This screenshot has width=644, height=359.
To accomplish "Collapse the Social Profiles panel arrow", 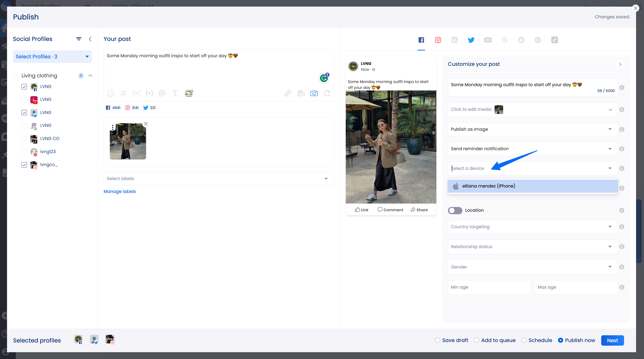I will point(90,39).
